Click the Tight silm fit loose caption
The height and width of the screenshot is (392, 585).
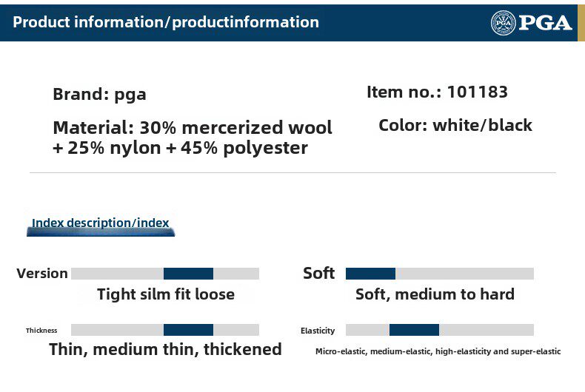tap(166, 294)
